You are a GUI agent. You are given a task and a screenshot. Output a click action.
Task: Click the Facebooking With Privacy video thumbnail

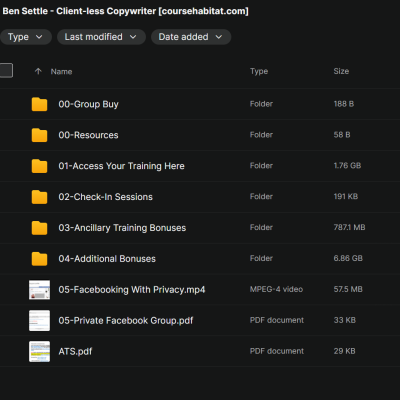pos(39,290)
